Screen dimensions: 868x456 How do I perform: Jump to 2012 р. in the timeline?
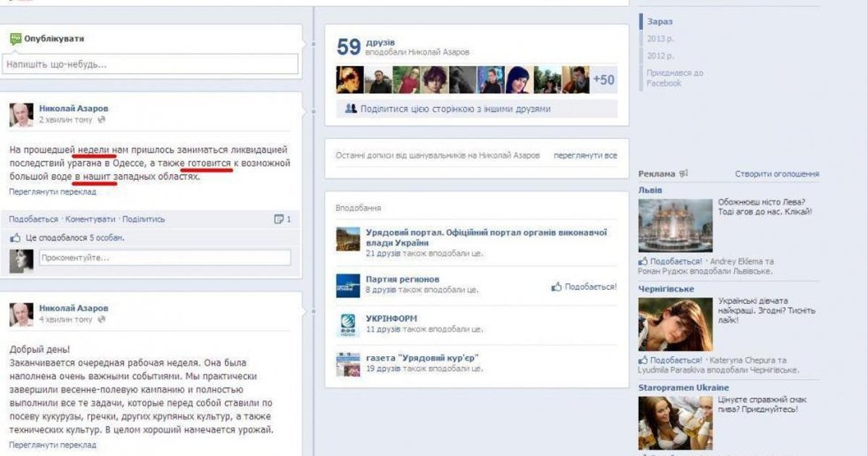tap(660, 56)
